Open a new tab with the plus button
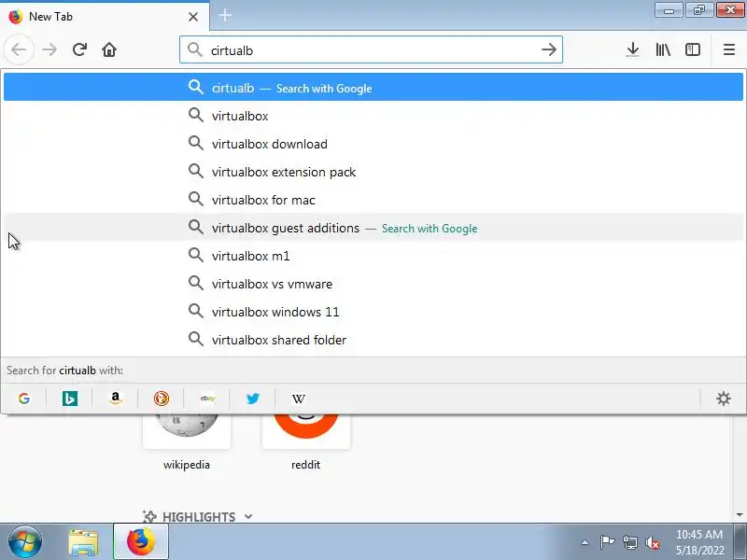 (x=225, y=16)
